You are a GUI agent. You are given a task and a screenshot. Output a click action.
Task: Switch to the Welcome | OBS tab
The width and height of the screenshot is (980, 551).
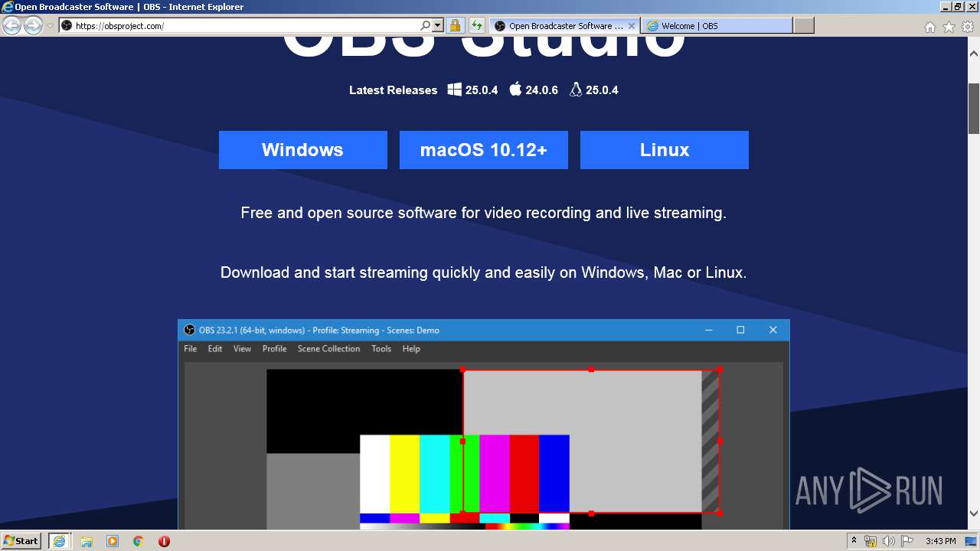[x=717, y=26]
